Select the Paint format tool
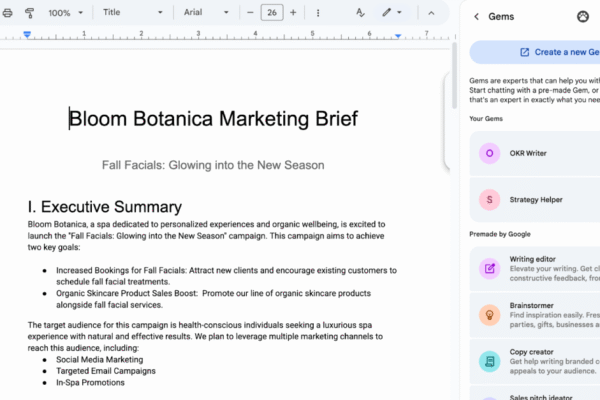Screen dimensions: 600x400 click(x=29, y=13)
